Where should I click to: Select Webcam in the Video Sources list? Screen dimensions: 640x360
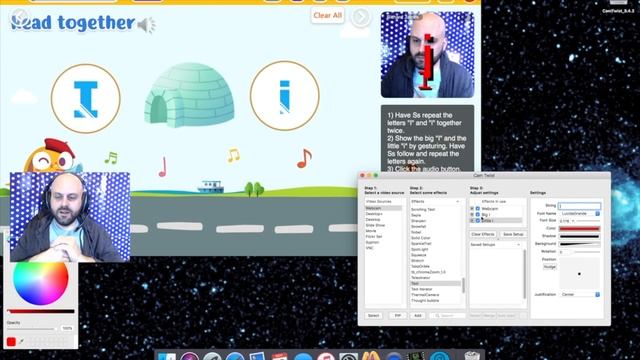click(x=383, y=208)
